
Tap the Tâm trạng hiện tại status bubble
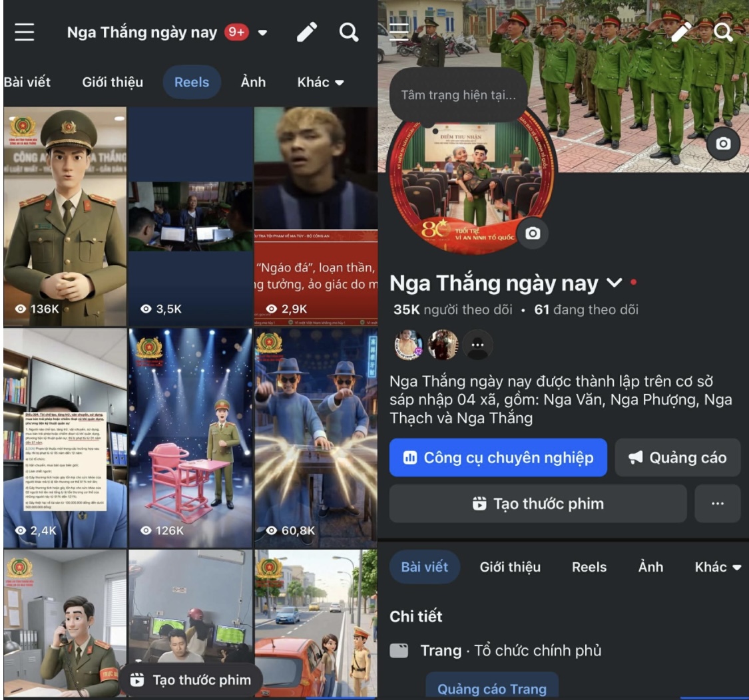458,95
